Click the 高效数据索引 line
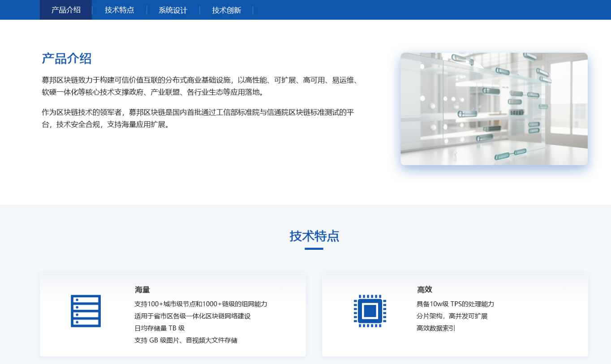Viewport: 611px width, 364px height. tap(435, 328)
